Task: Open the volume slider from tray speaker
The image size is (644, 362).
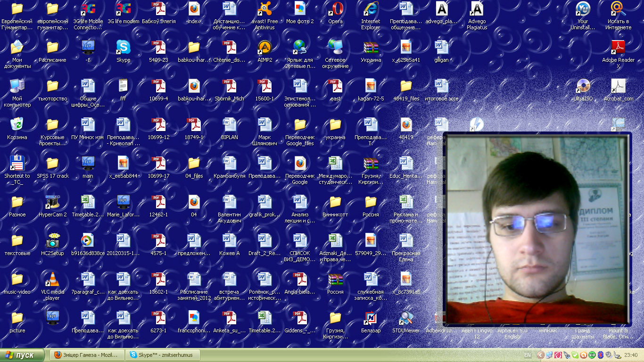Action: coord(609,355)
